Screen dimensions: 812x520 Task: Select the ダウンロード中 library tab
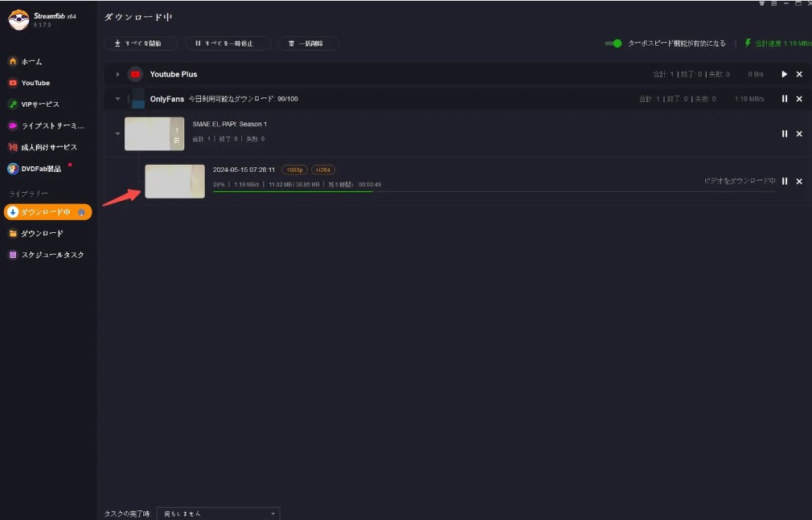click(47, 212)
